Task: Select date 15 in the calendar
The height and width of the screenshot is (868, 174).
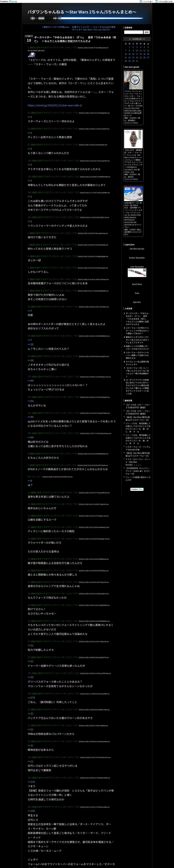Action: point(129,54)
